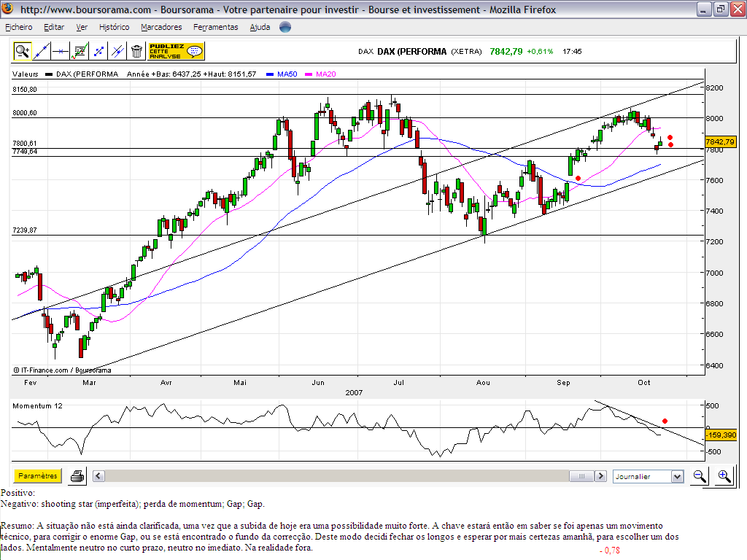Image resolution: width=747 pixels, height=560 pixels.
Task: Click the Momentum 12 indicator label
Action: point(37,405)
